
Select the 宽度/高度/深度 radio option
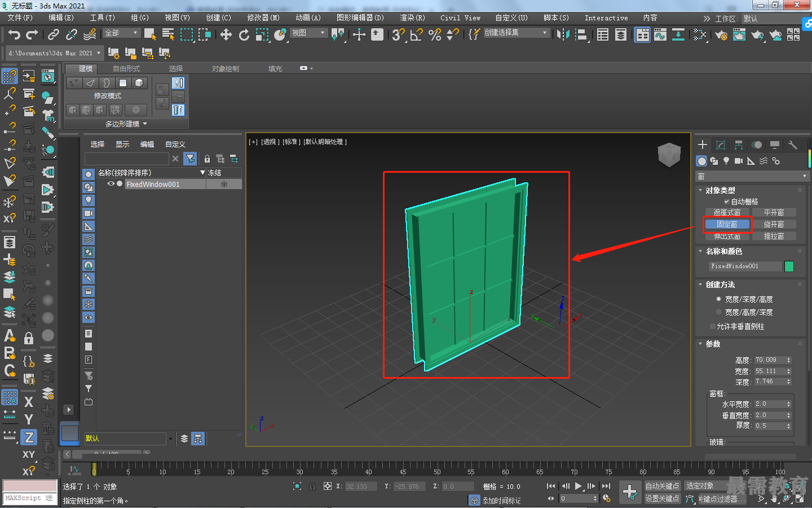tap(719, 312)
